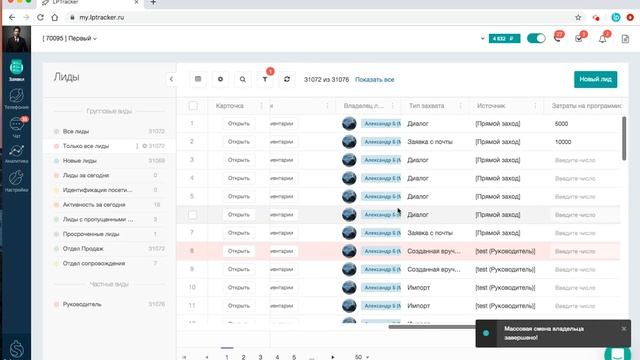Open gear next to Только все лиды
The width and height of the screenshot is (640, 360).
click(x=144, y=146)
